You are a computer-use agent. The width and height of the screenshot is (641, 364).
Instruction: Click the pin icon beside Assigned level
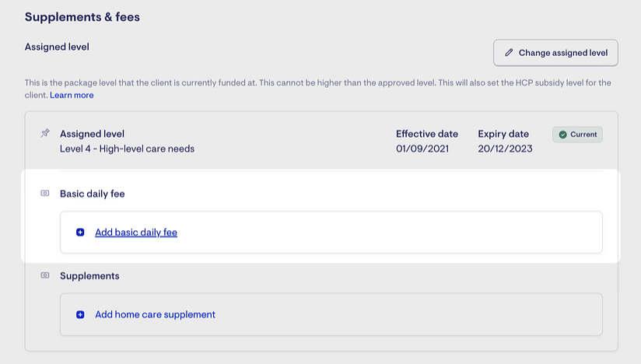[45, 134]
